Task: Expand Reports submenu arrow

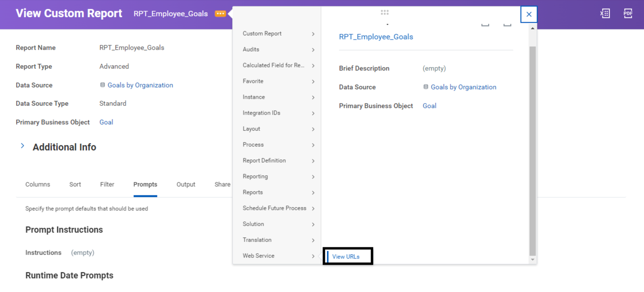Action: point(313,193)
